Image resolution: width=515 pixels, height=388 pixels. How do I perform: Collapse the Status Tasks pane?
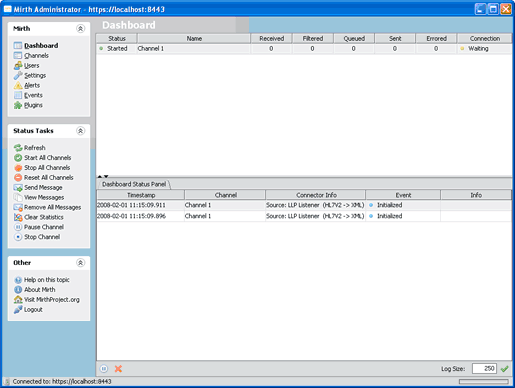click(x=80, y=131)
